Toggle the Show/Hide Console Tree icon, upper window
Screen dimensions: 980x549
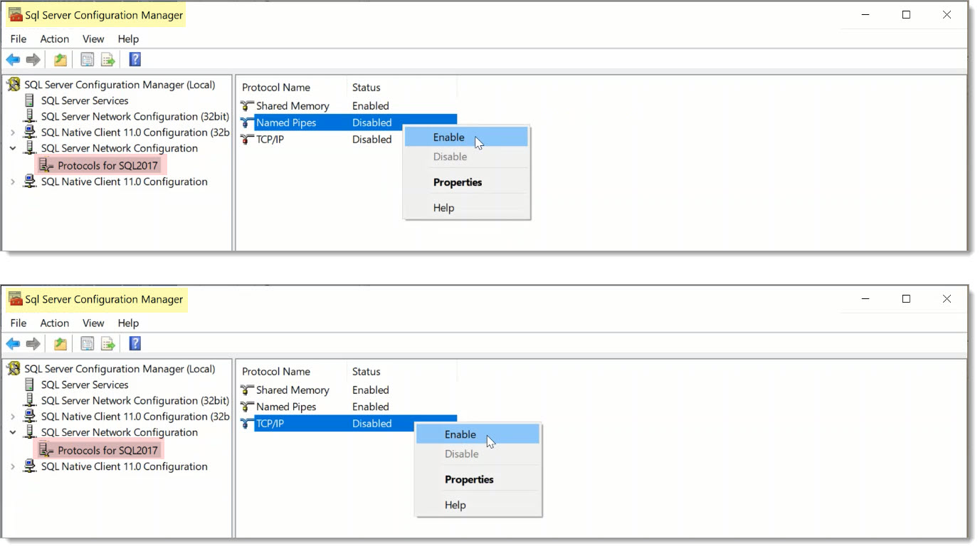(87, 60)
